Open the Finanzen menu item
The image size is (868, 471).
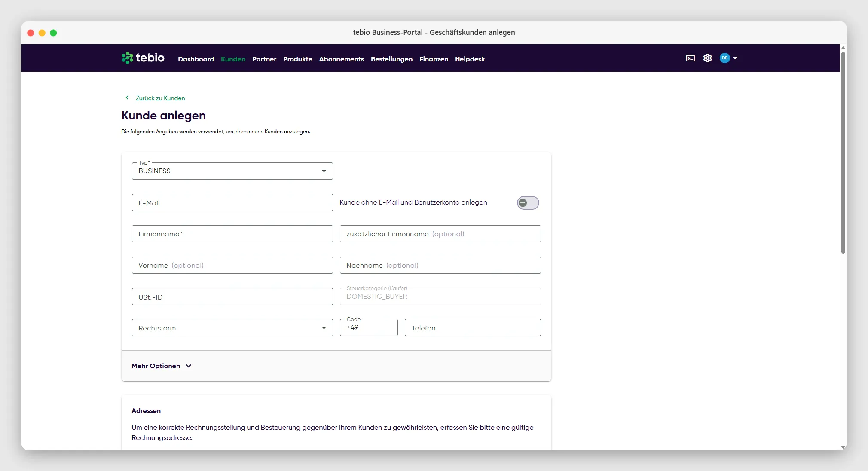coord(434,59)
